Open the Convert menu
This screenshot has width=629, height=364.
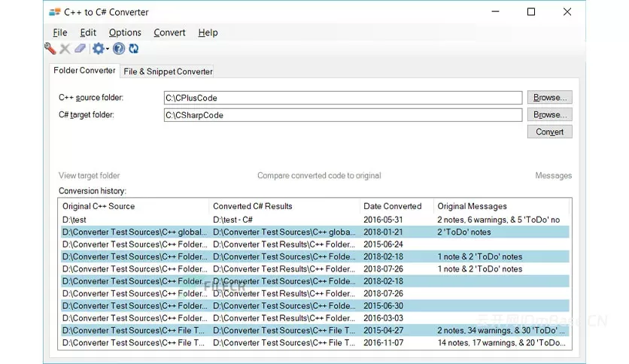(169, 32)
